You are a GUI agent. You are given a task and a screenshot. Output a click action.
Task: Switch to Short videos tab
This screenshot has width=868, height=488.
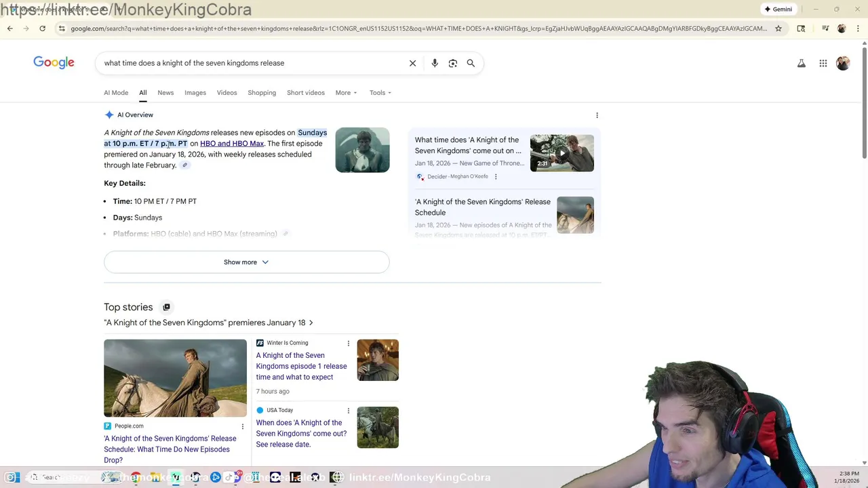click(x=306, y=93)
